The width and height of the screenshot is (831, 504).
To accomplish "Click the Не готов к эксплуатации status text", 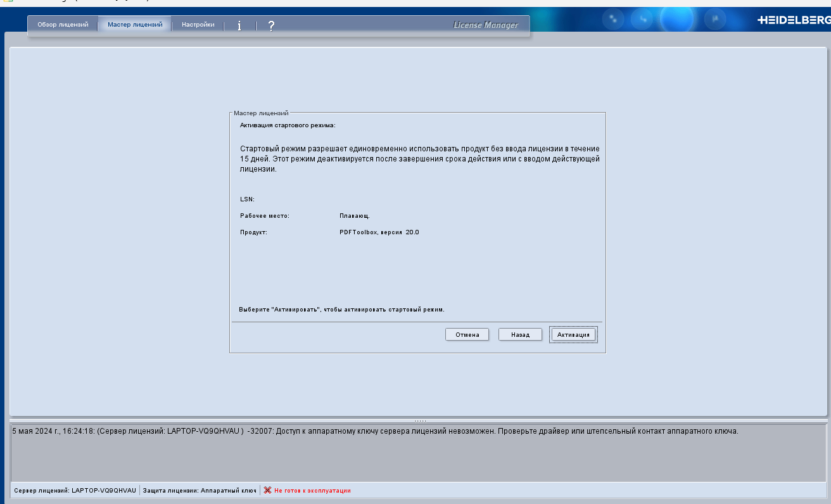I will pos(312,491).
